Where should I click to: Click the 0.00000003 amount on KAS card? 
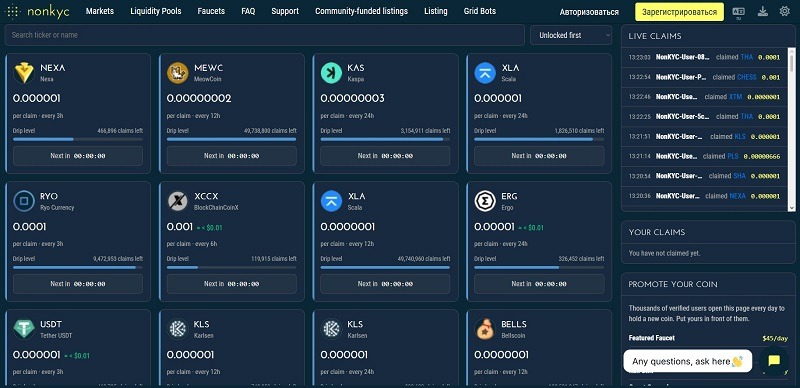pyautogui.click(x=353, y=98)
